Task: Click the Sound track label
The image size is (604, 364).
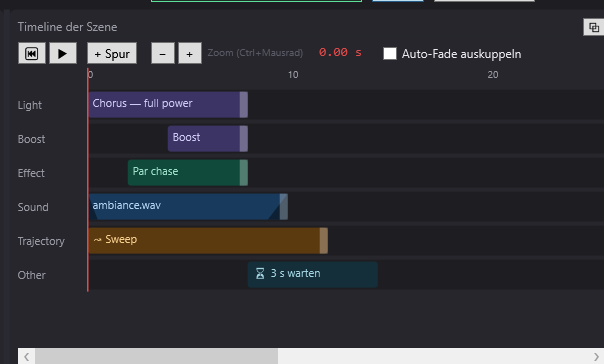Action: pos(33,207)
